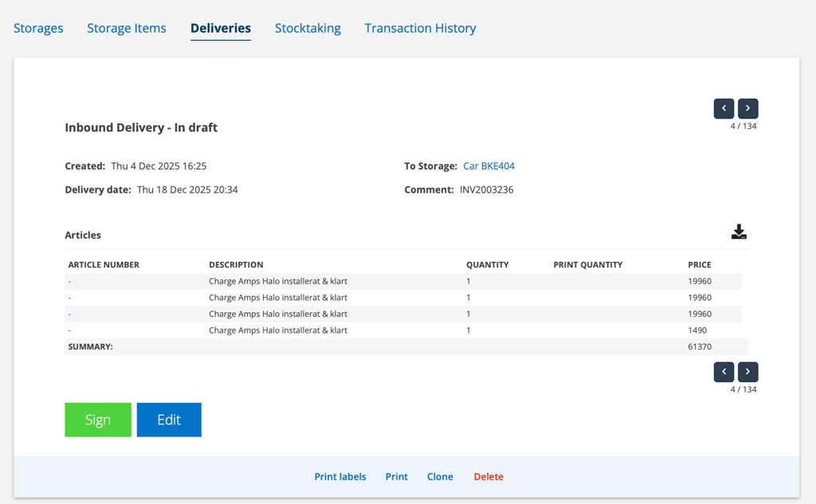This screenshot has height=504, width=816.
Task: Download the articles list
Action: coord(739,232)
